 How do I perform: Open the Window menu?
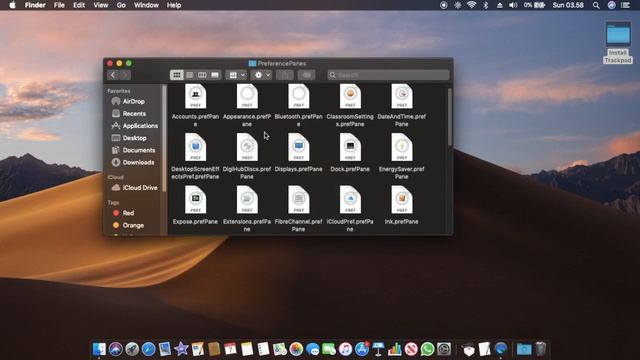click(x=146, y=5)
